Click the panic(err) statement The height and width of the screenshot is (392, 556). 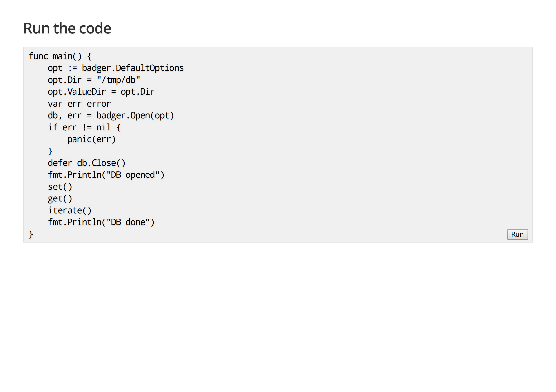pos(91,139)
